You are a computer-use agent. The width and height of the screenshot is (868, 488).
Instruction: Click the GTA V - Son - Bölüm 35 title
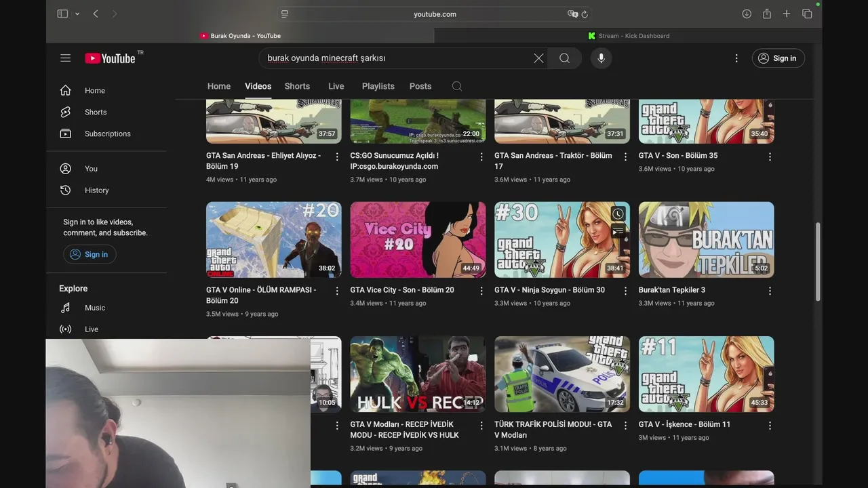(x=678, y=155)
